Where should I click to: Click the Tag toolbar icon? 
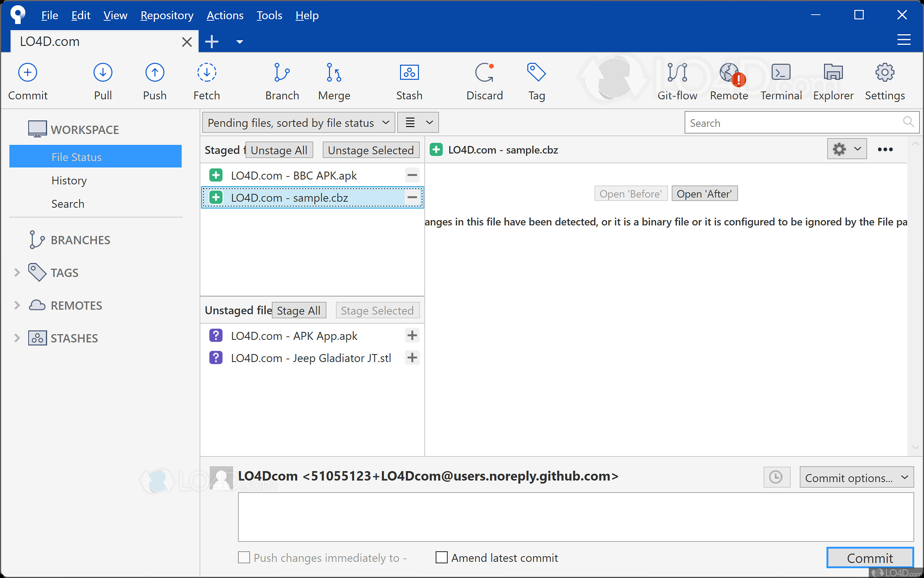click(536, 73)
